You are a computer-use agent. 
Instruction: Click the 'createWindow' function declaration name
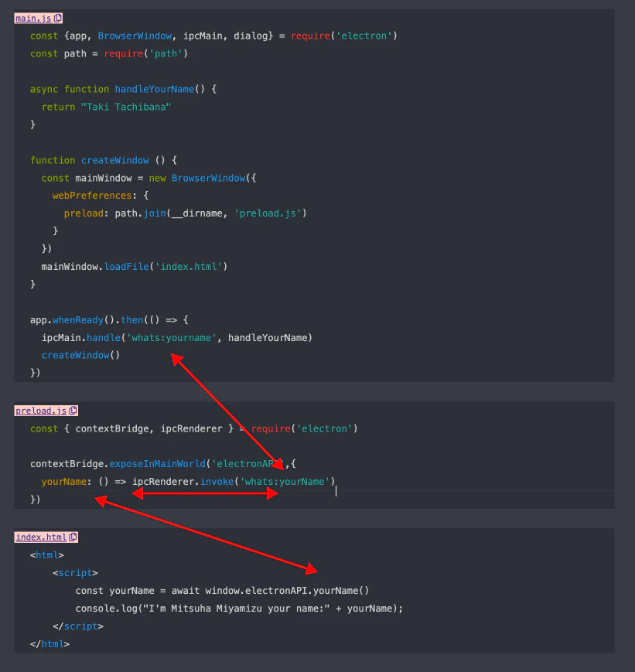[x=115, y=160]
